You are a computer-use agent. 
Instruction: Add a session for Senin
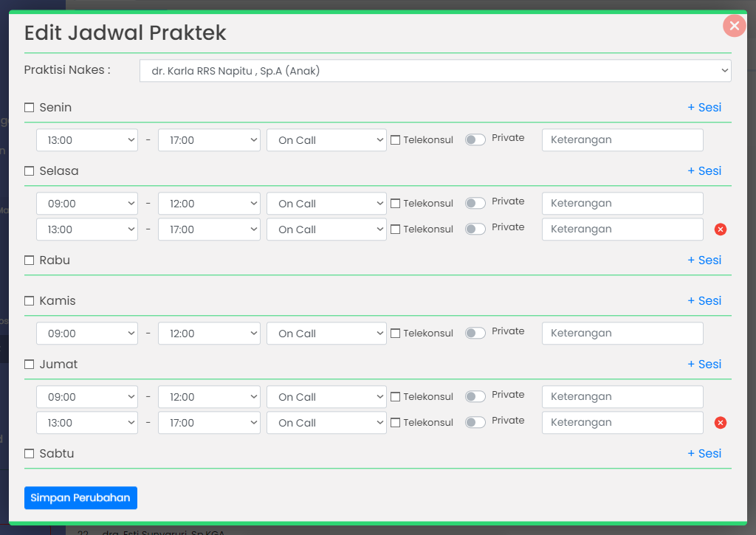click(704, 108)
